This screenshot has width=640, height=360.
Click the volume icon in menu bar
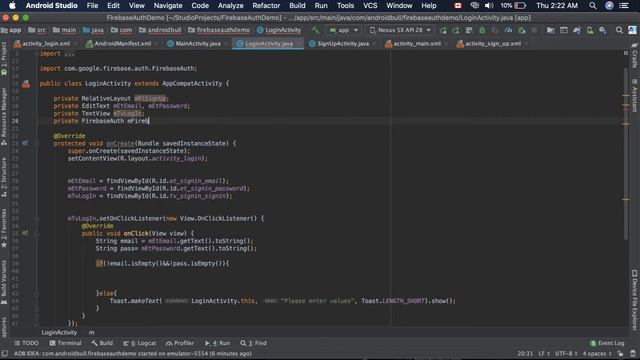pos(489,6)
